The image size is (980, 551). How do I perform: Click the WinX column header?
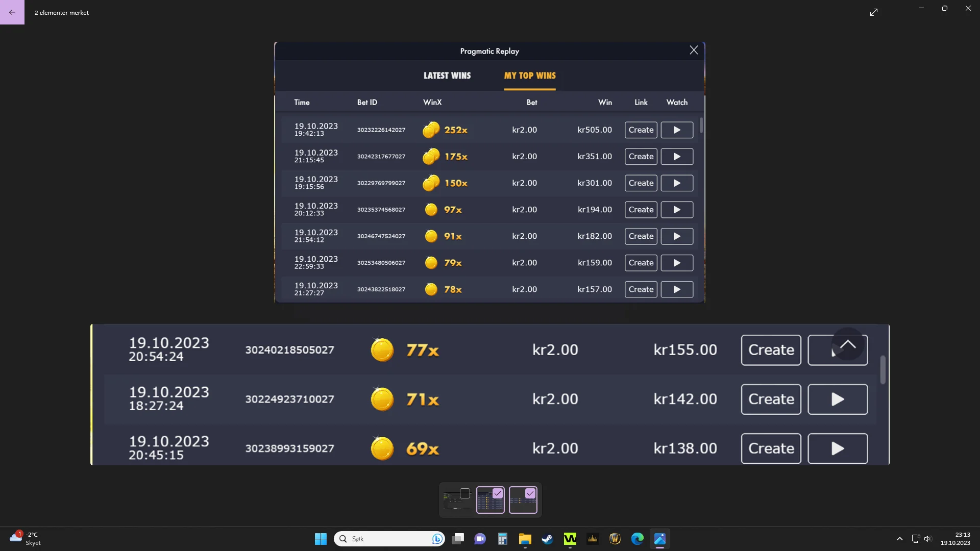pyautogui.click(x=432, y=103)
